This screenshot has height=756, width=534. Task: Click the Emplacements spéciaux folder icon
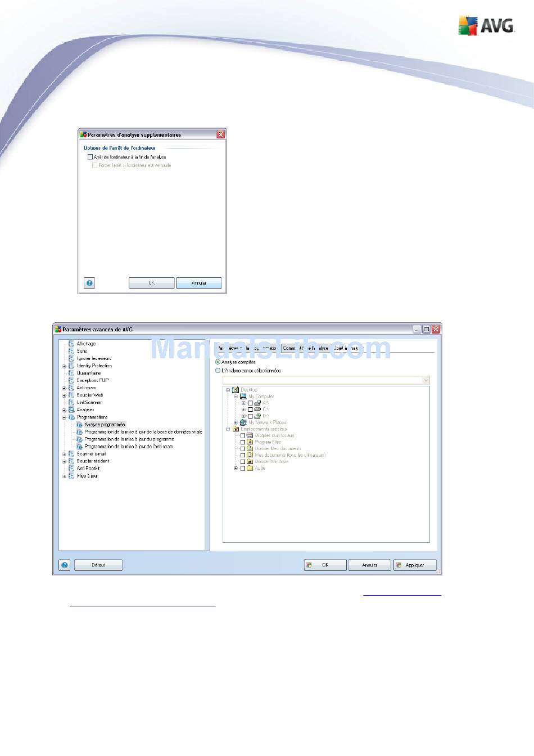point(236,429)
